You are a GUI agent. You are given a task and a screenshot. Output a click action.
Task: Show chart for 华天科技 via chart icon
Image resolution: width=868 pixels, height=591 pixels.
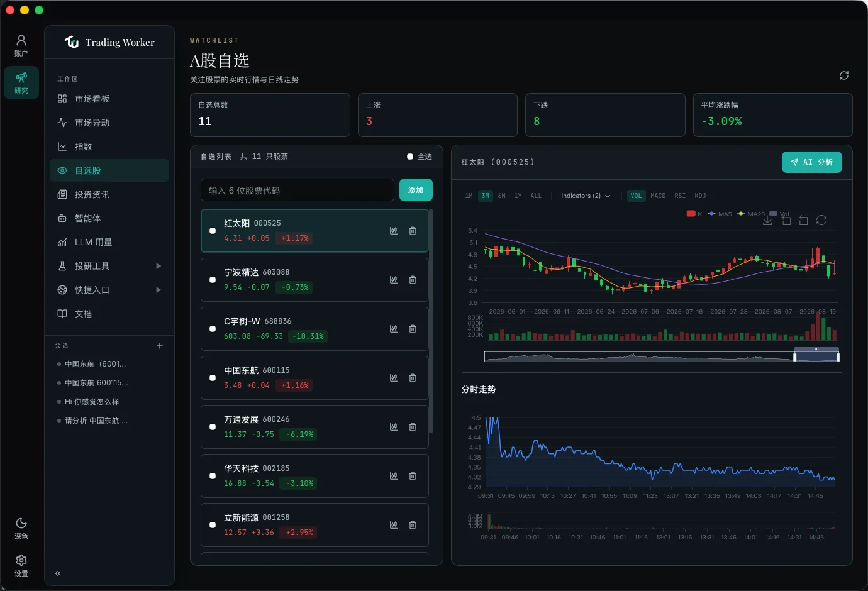[394, 476]
